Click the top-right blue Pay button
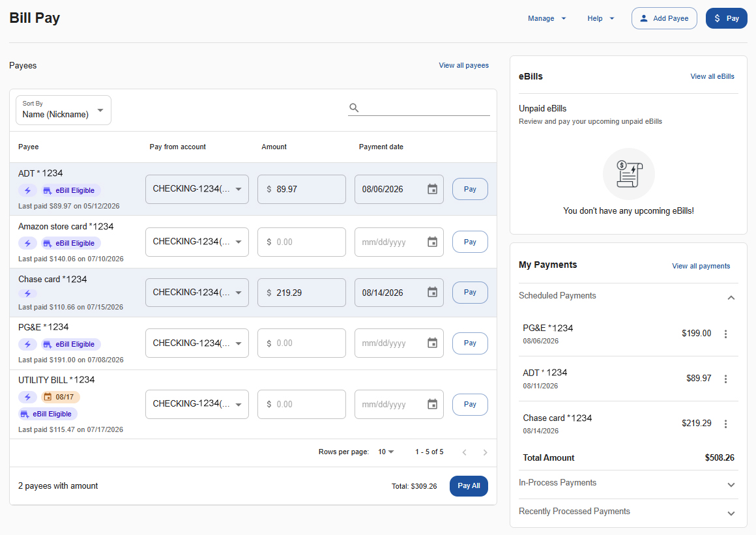 pos(727,18)
